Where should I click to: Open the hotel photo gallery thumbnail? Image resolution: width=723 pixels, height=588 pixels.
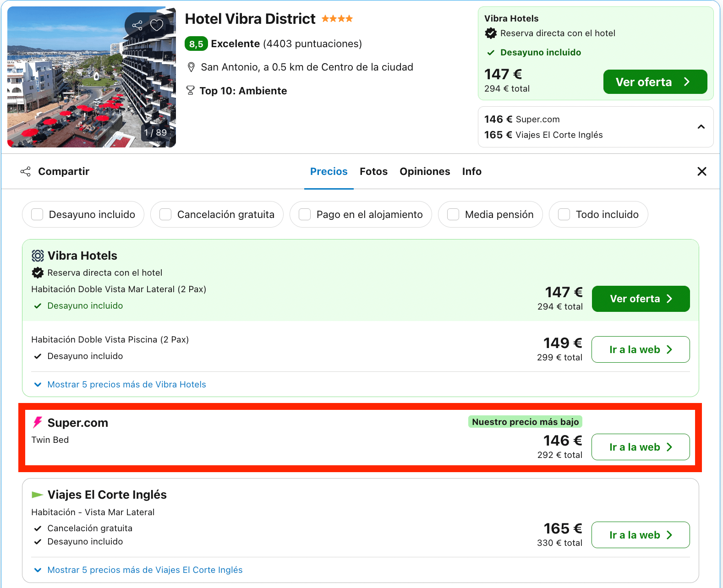(x=92, y=77)
